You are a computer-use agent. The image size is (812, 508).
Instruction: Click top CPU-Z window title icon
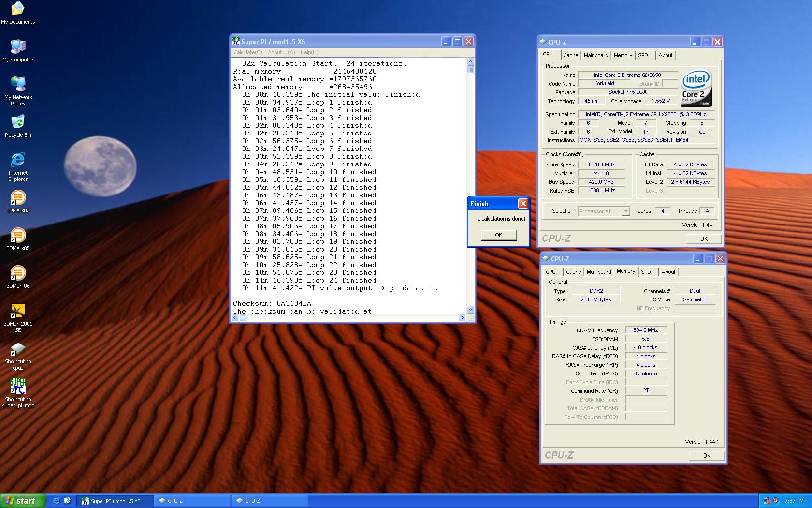tap(543, 42)
